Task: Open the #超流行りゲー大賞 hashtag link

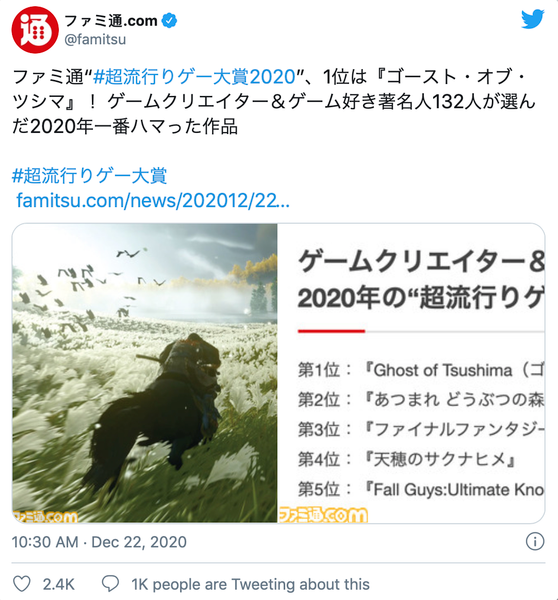Action: 90,176
